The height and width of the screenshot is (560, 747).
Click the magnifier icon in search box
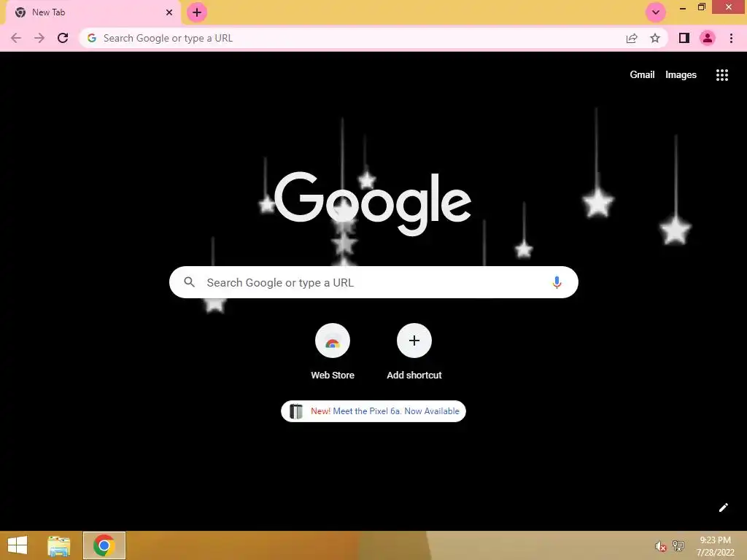189,282
